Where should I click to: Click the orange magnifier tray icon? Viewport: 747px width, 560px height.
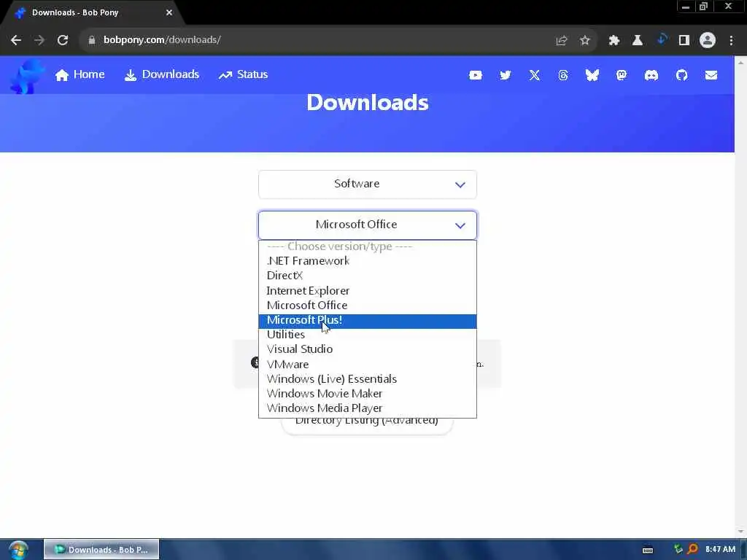(693, 550)
